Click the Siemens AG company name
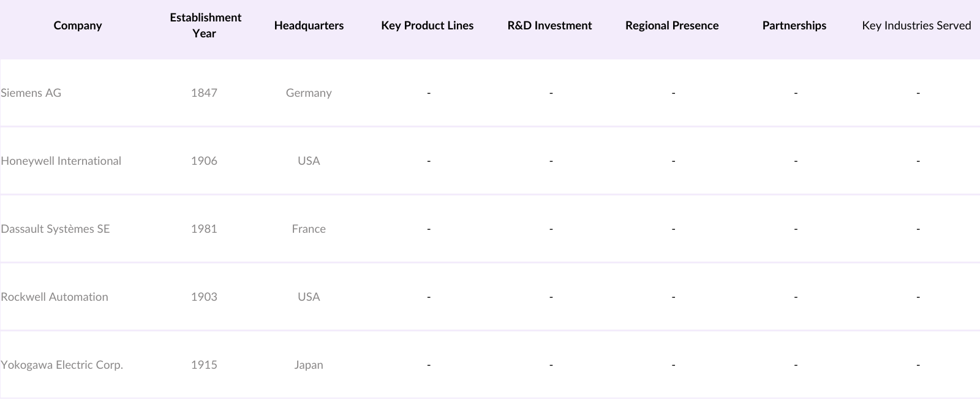This screenshot has height=400, width=980. coord(31,93)
